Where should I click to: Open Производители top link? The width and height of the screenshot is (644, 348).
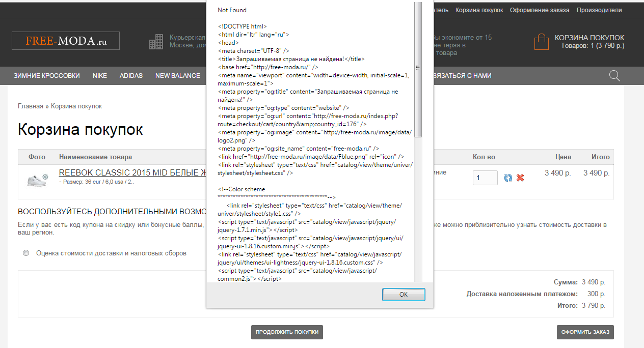(600, 10)
